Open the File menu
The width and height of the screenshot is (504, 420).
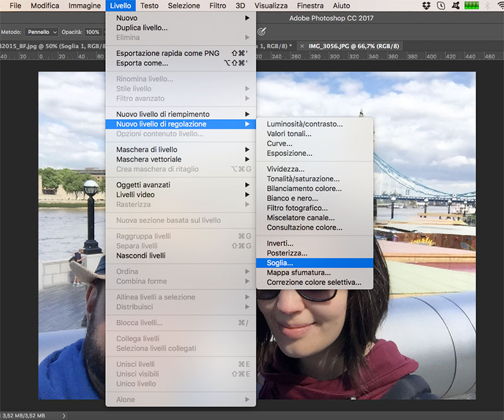coord(15,6)
